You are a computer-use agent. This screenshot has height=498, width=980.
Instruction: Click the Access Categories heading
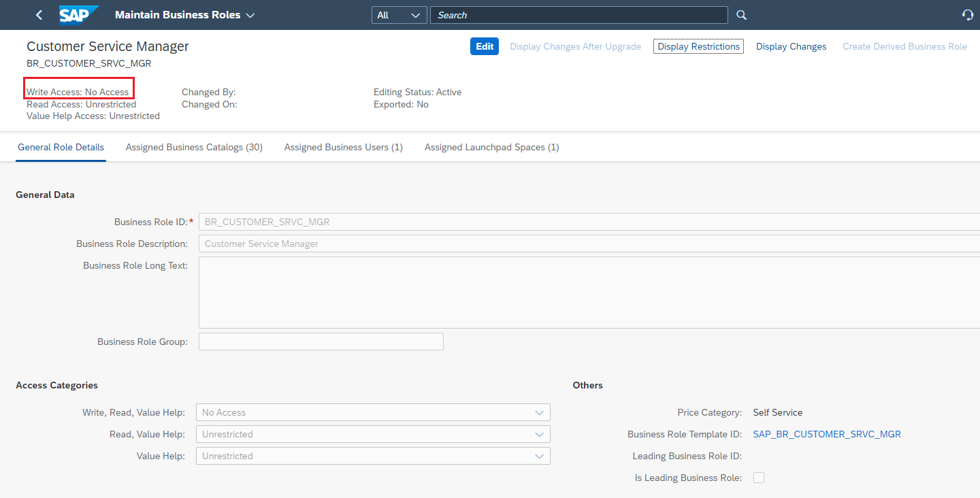57,385
